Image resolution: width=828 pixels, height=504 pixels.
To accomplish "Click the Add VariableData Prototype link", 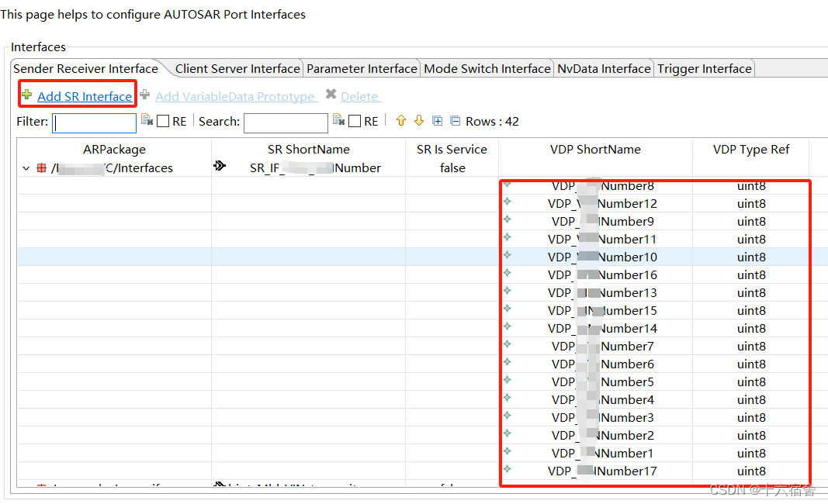I will pos(235,97).
